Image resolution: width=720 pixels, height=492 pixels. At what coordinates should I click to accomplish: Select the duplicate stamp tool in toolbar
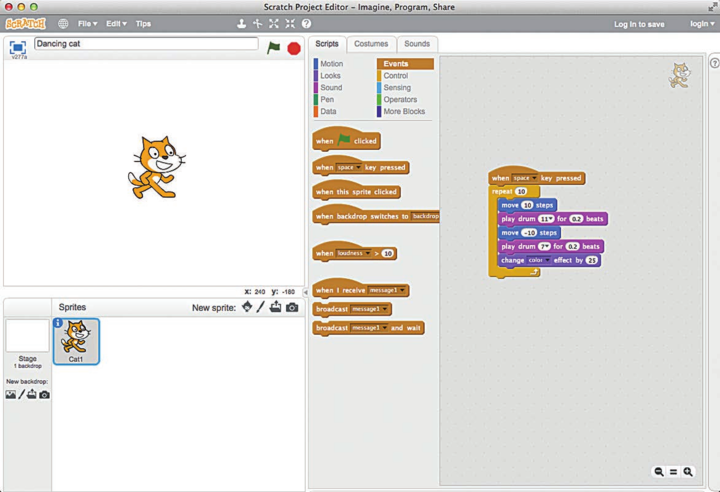pos(241,24)
